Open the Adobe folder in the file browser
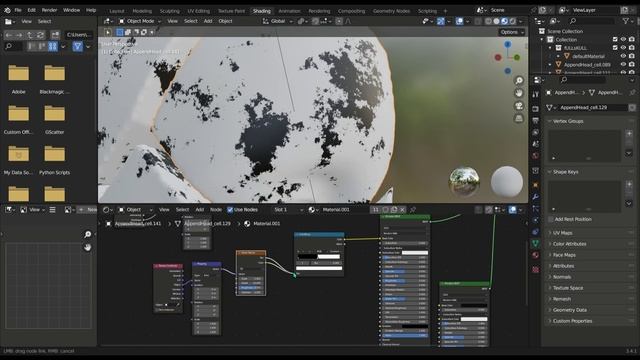 (x=19, y=79)
